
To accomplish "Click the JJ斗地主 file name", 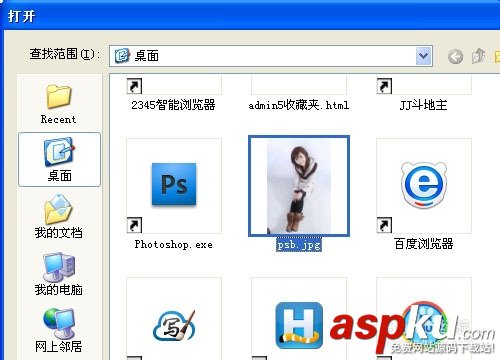I will pyautogui.click(x=423, y=105).
